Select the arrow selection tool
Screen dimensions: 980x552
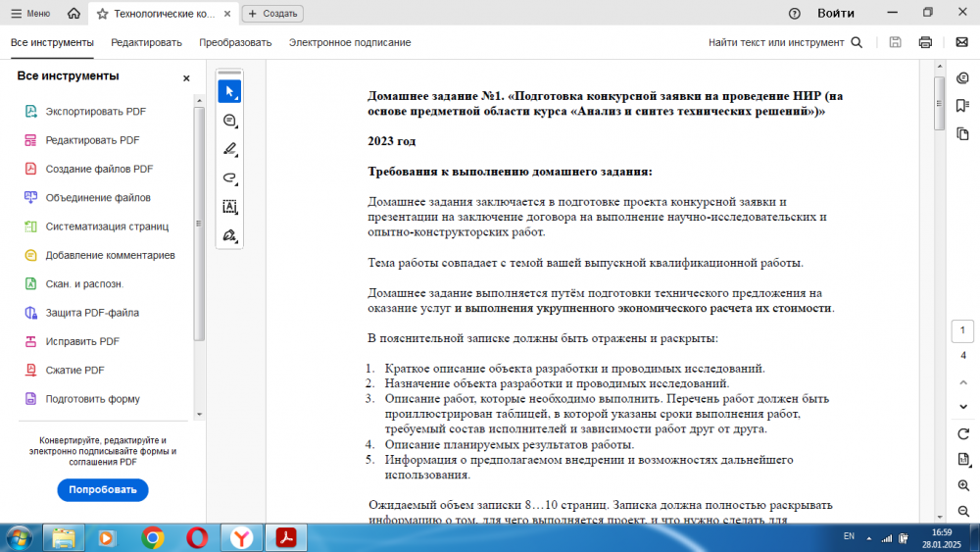coord(229,91)
